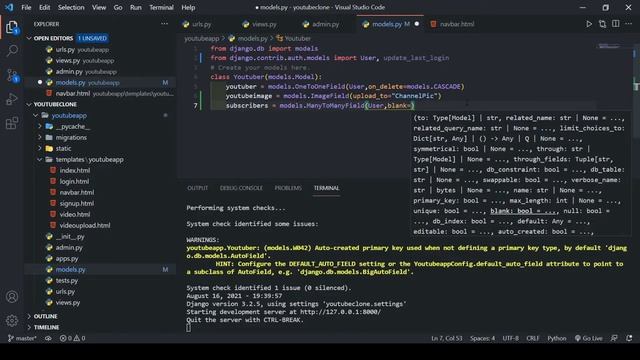Open notifications bell in status bar
The height and width of the screenshot is (360, 640).
(x=629, y=338)
